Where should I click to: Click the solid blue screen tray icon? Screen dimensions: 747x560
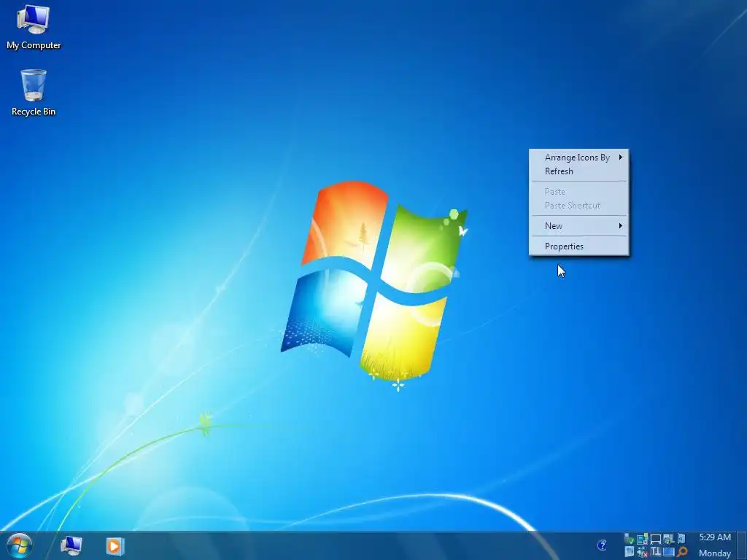(668, 552)
